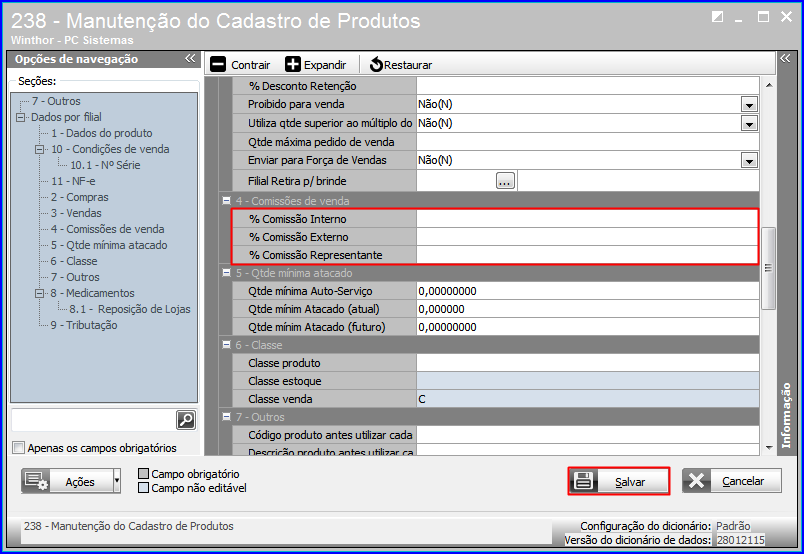The image size is (804, 554).
Task: Click the dictionary version value 28012115
Action: point(740,540)
